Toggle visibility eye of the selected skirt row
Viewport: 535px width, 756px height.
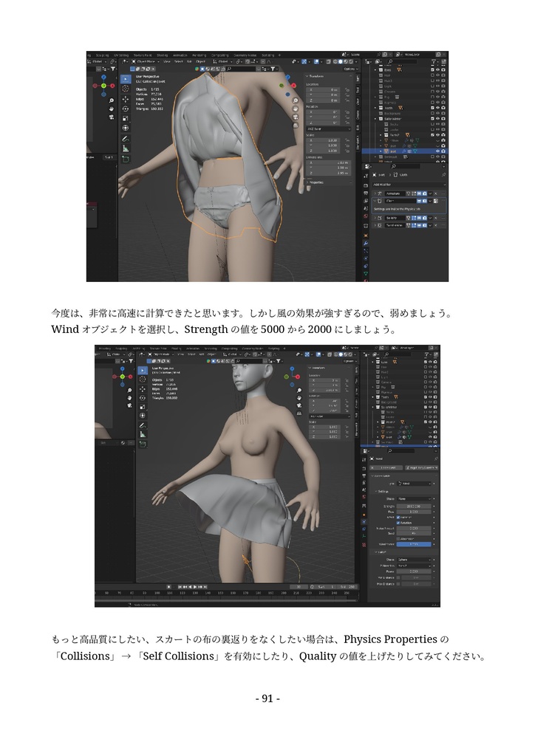(437, 151)
